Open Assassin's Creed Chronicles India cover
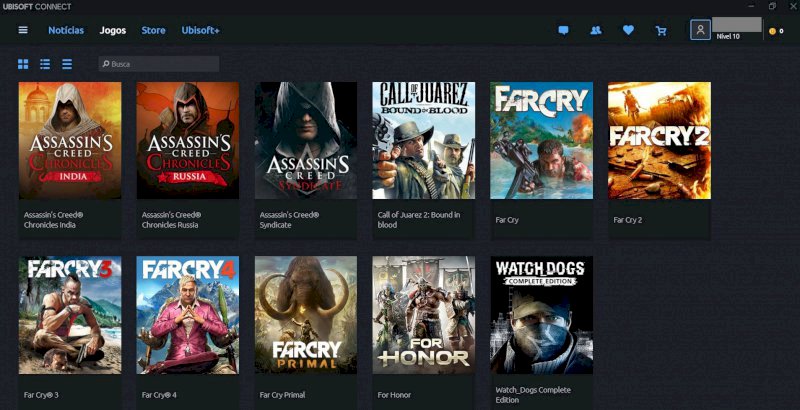This screenshot has width=800, height=410. point(70,140)
